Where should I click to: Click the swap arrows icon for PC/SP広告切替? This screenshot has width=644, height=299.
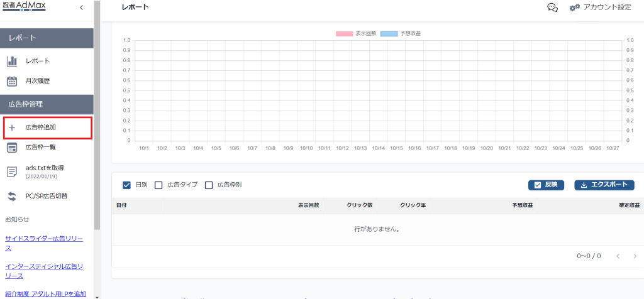[x=12, y=196]
